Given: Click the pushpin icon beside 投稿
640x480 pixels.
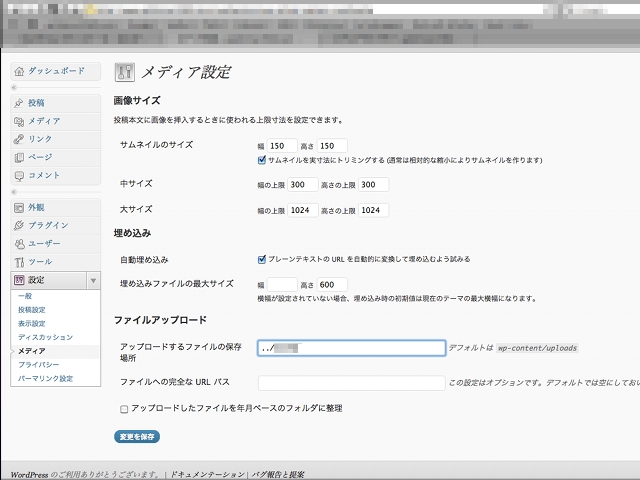Looking at the screenshot, I should pos(19,103).
